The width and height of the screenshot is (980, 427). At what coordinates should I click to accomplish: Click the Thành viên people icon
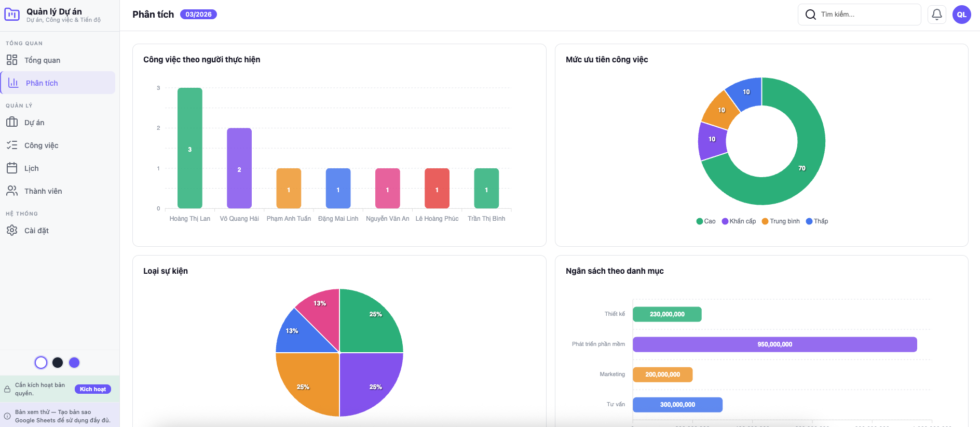[12, 191]
